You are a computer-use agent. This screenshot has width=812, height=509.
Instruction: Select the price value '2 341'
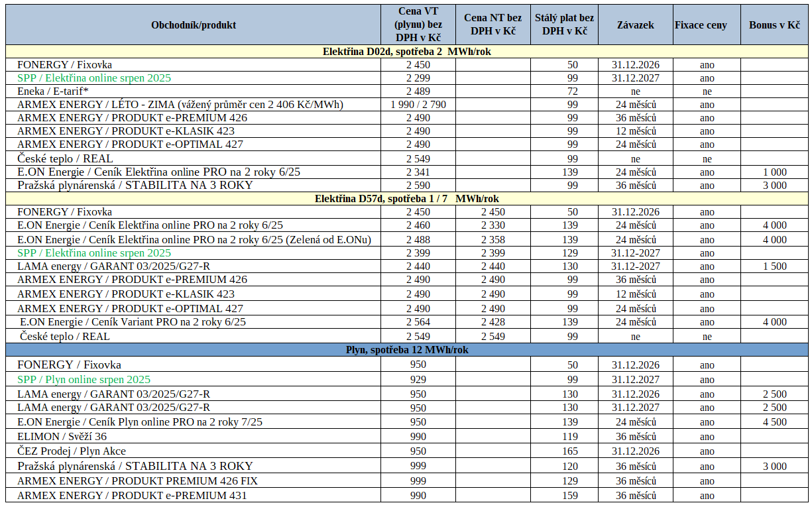(x=418, y=172)
